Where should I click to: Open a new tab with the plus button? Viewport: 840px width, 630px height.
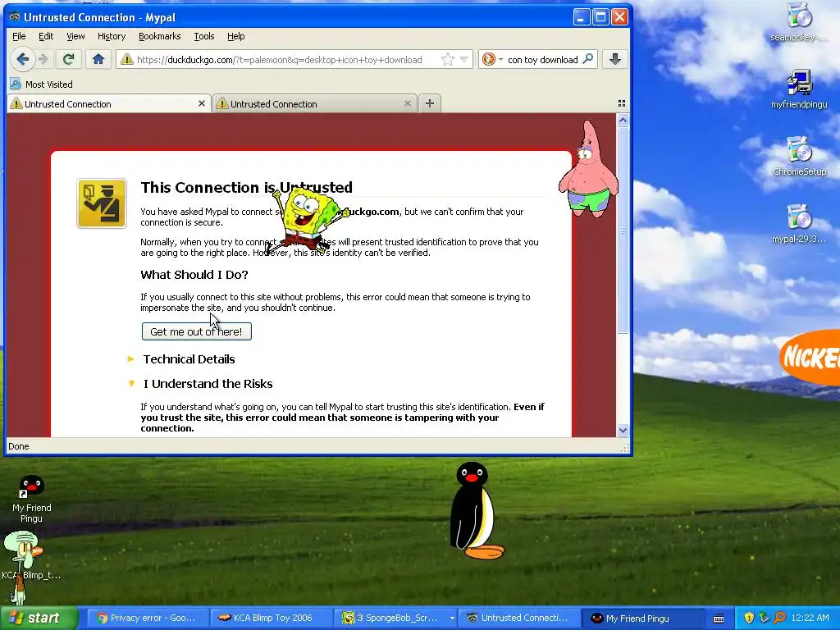[430, 103]
